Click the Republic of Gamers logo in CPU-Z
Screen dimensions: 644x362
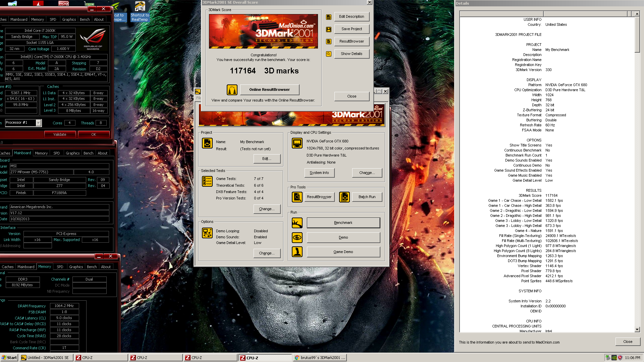(x=93, y=39)
